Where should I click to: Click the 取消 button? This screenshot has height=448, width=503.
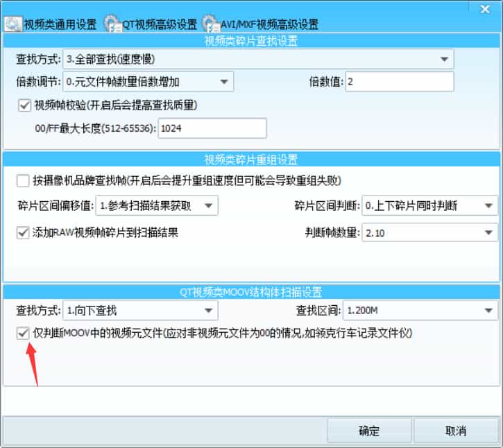click(456, 431)
